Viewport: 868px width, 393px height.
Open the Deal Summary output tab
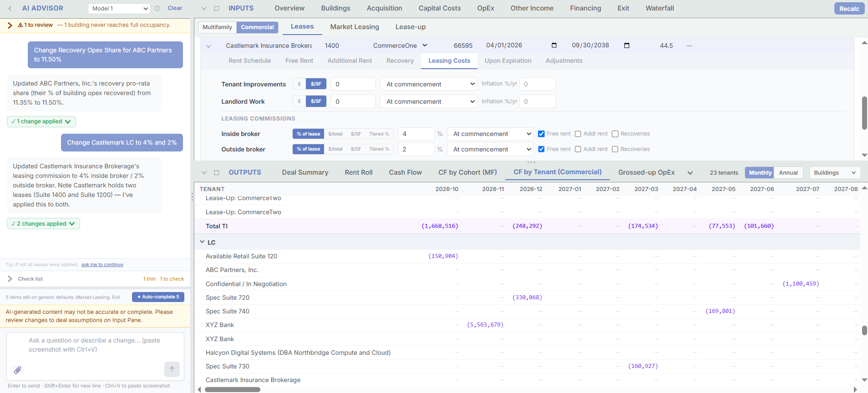point(305,172)
